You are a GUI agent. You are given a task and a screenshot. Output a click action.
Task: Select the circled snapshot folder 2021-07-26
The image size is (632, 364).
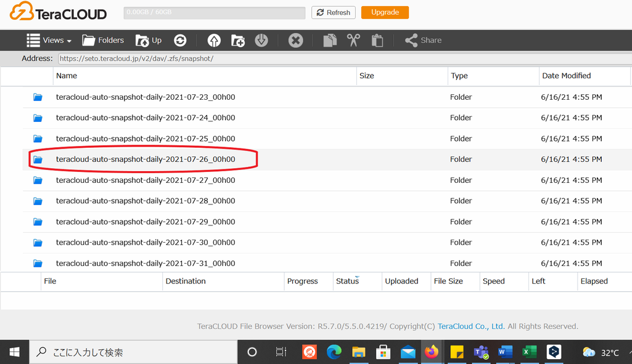(x=146, y=159)
